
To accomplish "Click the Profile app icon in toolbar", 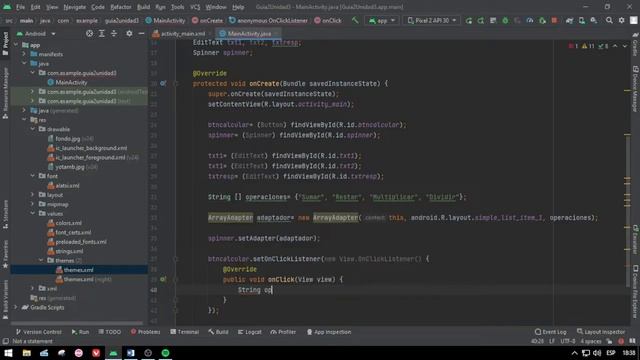I will (529, 20).
